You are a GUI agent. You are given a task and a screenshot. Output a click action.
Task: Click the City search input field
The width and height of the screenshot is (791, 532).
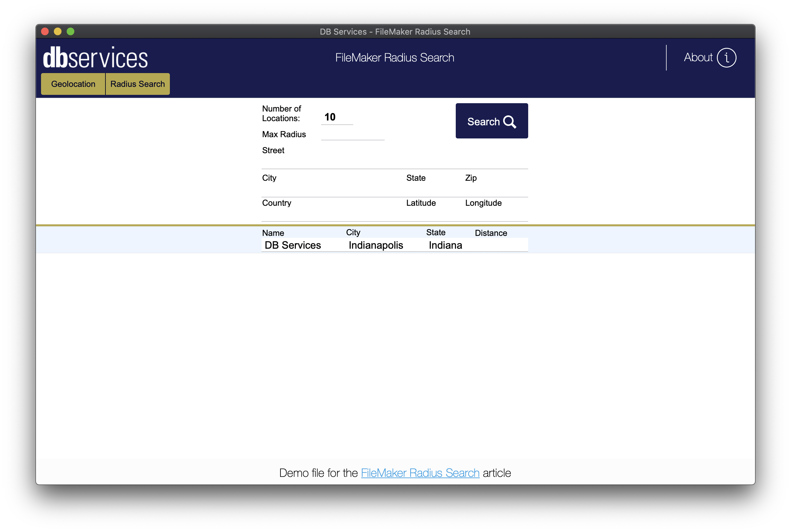(333, 190)
